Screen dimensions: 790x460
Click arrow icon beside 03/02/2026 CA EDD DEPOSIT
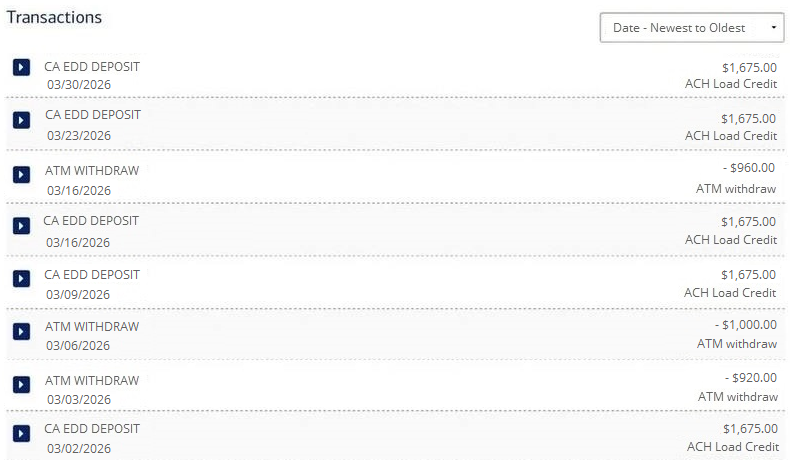tap(22, 433)
